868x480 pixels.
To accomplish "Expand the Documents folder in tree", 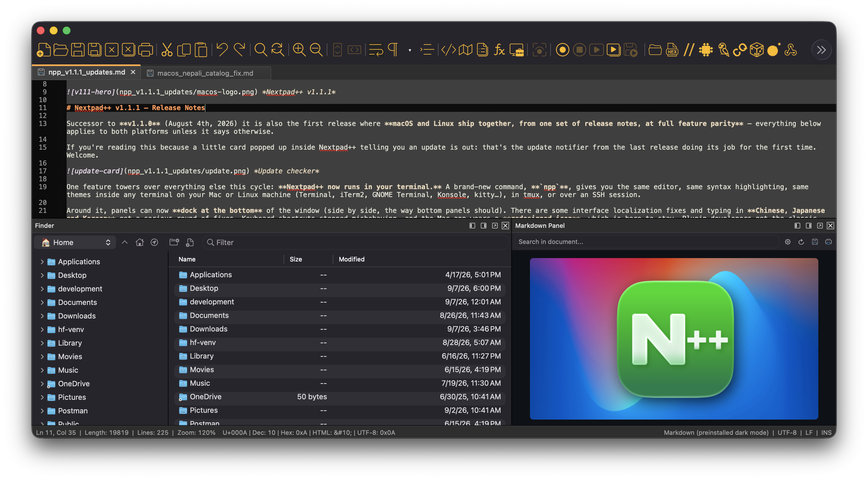I will tap(42, 302).
